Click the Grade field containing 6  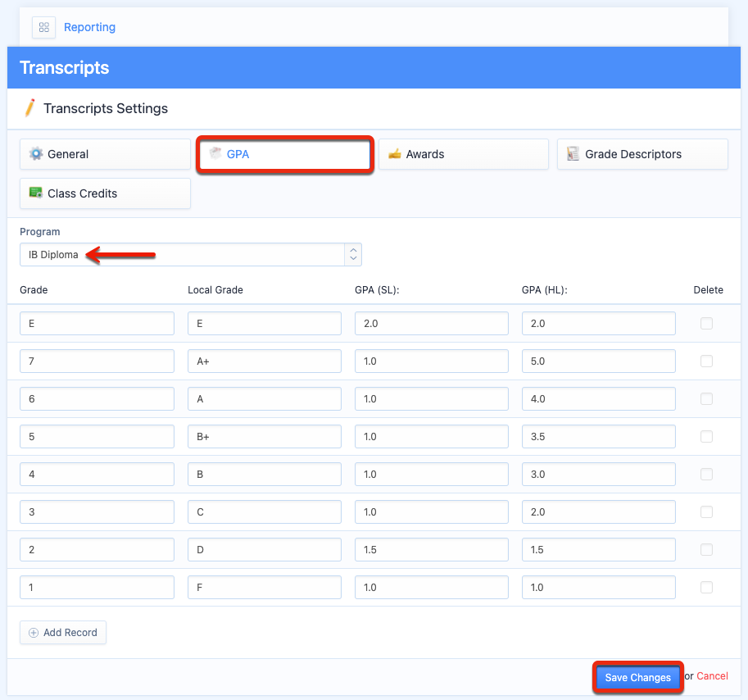(97, 399)
